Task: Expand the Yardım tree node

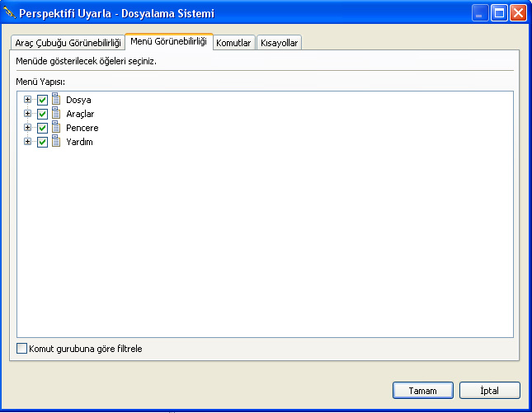Action: [28, 142]
